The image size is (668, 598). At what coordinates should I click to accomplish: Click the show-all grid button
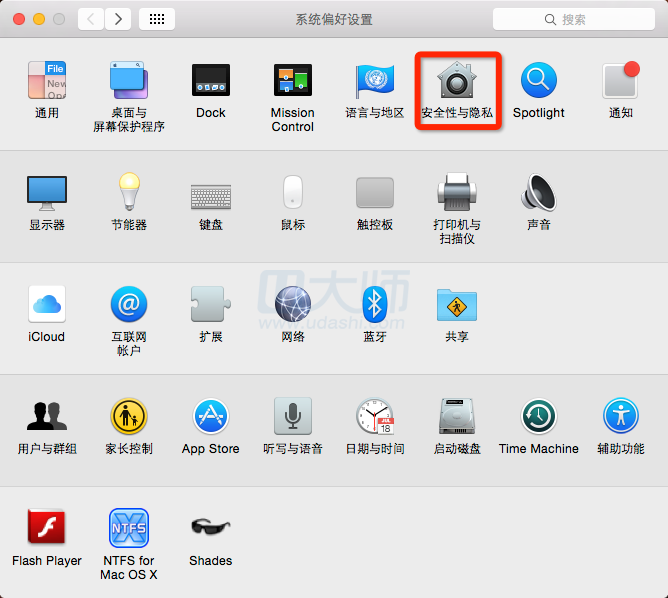[157, 19]
